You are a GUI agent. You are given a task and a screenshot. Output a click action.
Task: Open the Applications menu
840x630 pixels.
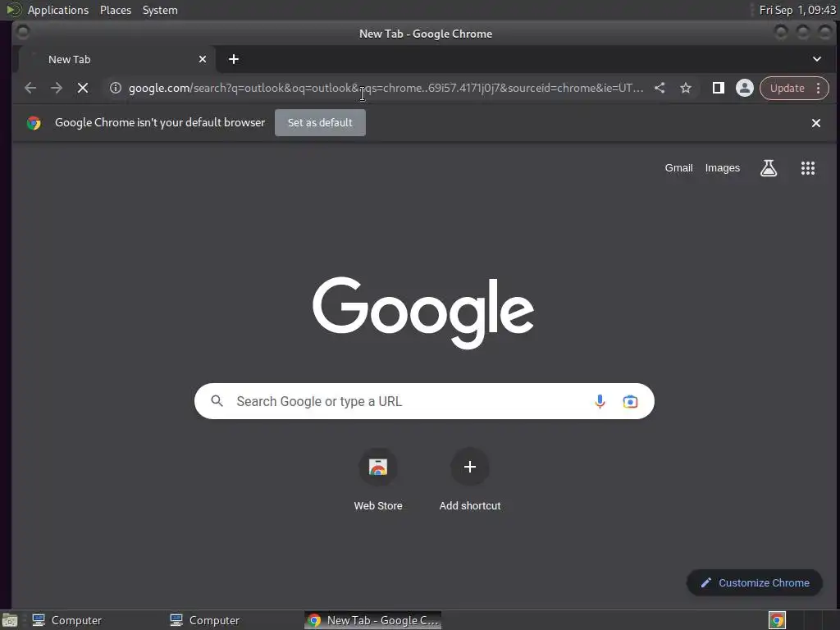point(58,10)
